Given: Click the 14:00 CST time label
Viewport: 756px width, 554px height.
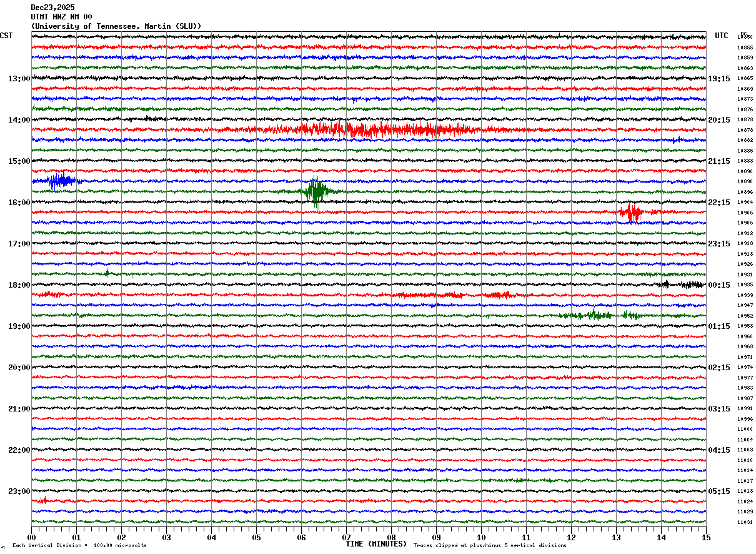Looking at the screenshot, I should pos(19,120).
